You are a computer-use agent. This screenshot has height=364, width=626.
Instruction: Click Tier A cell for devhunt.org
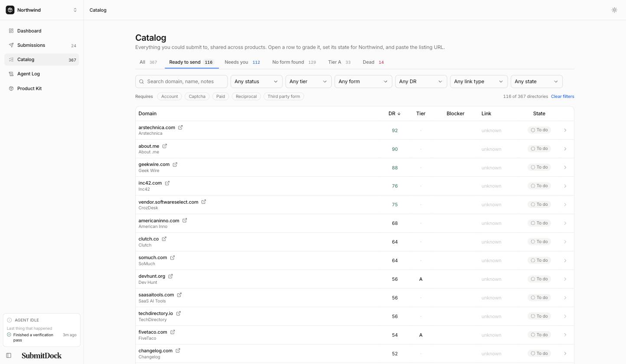pos(421,279)
